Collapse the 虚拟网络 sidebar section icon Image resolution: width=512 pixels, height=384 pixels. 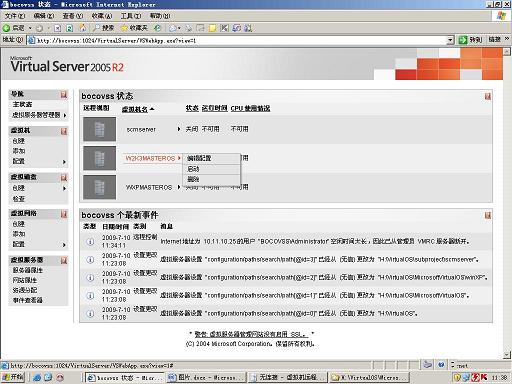64,214
